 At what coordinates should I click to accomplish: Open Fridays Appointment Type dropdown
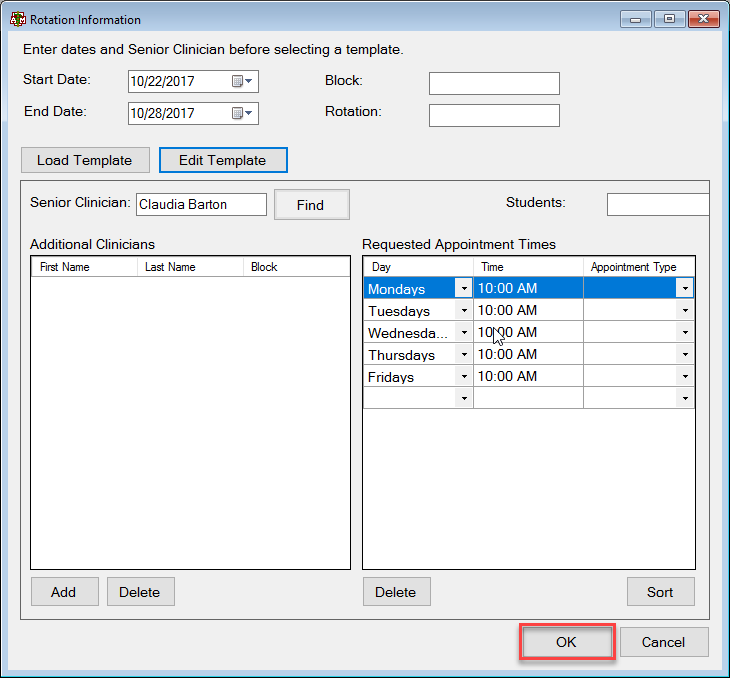pyautogui.click(x=685, y=376)
